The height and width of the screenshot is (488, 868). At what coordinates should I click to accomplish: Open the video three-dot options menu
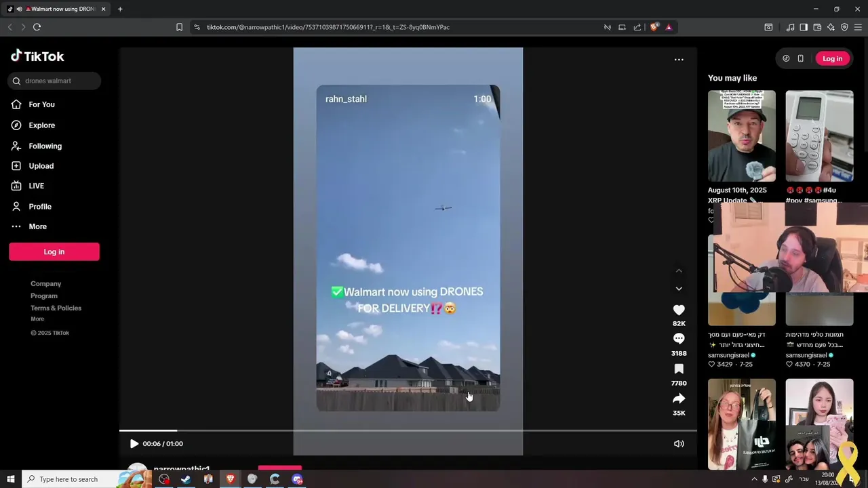pos(679,60)
